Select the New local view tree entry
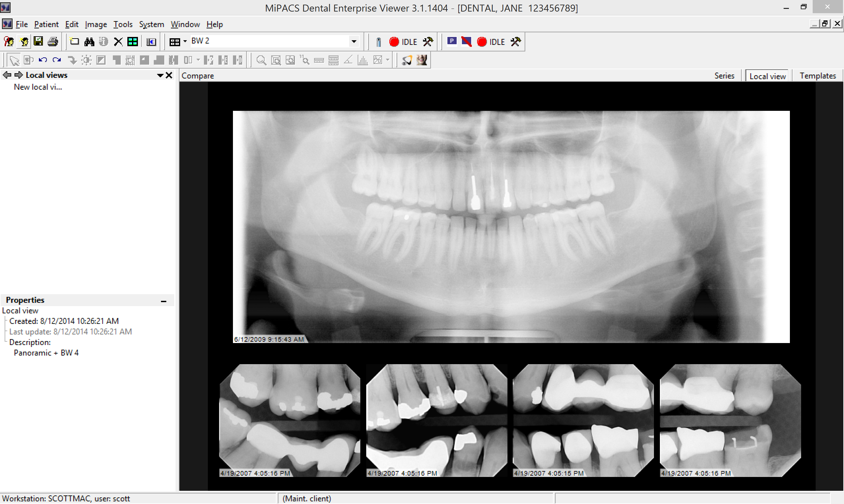Viewport: 844px width, 504px height. [x=38, y=87]
